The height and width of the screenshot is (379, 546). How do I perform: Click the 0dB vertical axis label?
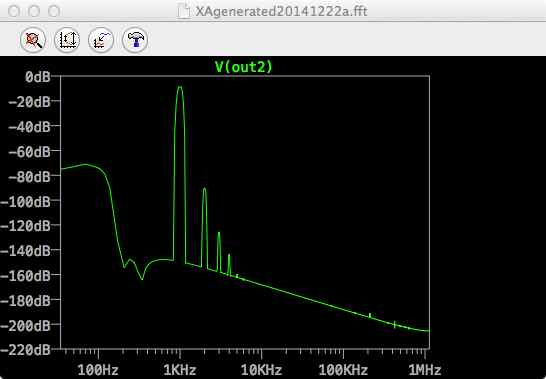pos(38,77)
